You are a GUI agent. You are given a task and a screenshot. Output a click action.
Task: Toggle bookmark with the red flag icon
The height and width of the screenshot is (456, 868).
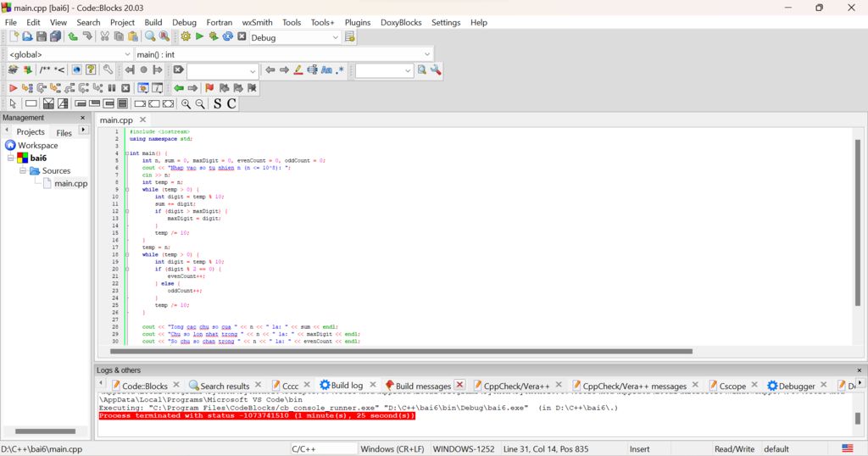[209, 88]
